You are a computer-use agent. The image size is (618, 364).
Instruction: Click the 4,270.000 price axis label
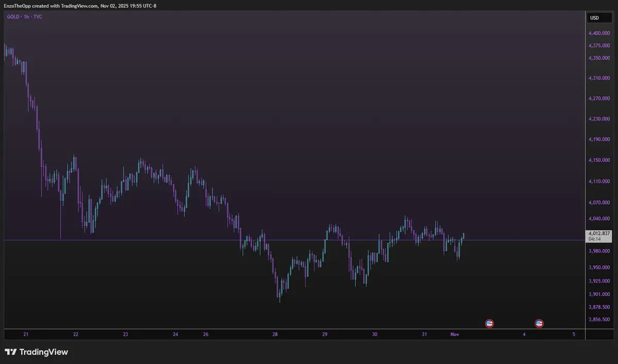[598, 98]
